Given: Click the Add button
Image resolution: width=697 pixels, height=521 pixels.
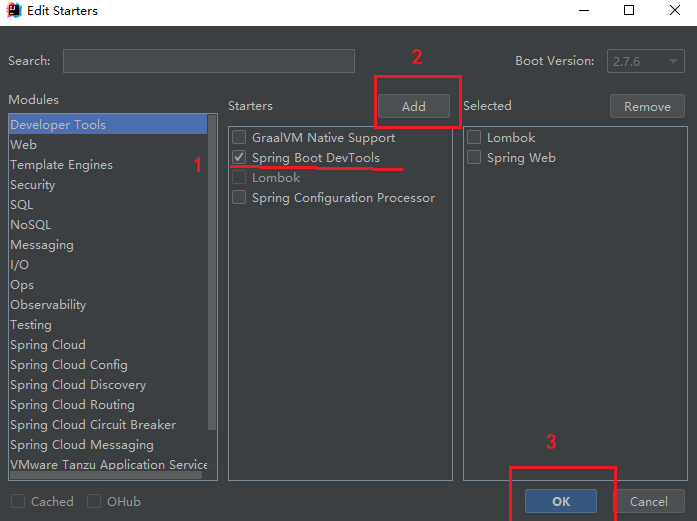Looking at the screenshot, I should (x=413, y=106).
